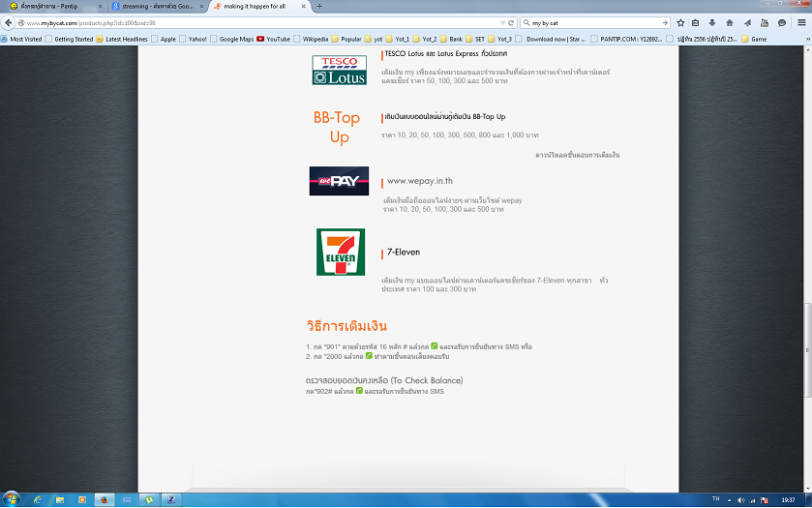
Task: Go back with the browser back arrow
Action: (x=8, y=23)
